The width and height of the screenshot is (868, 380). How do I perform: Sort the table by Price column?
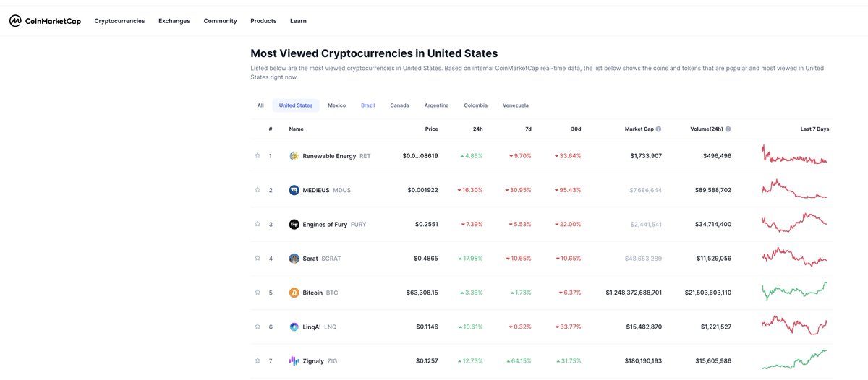click(431, 129)
